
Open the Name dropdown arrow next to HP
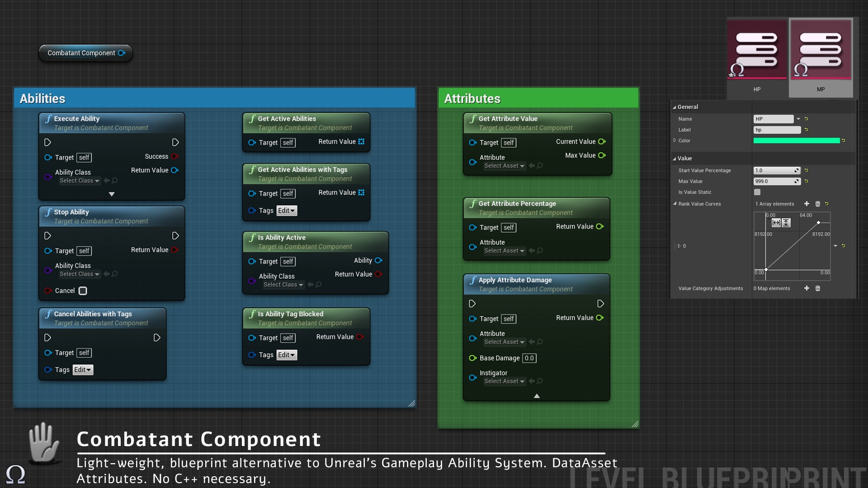tap(798, 119)
